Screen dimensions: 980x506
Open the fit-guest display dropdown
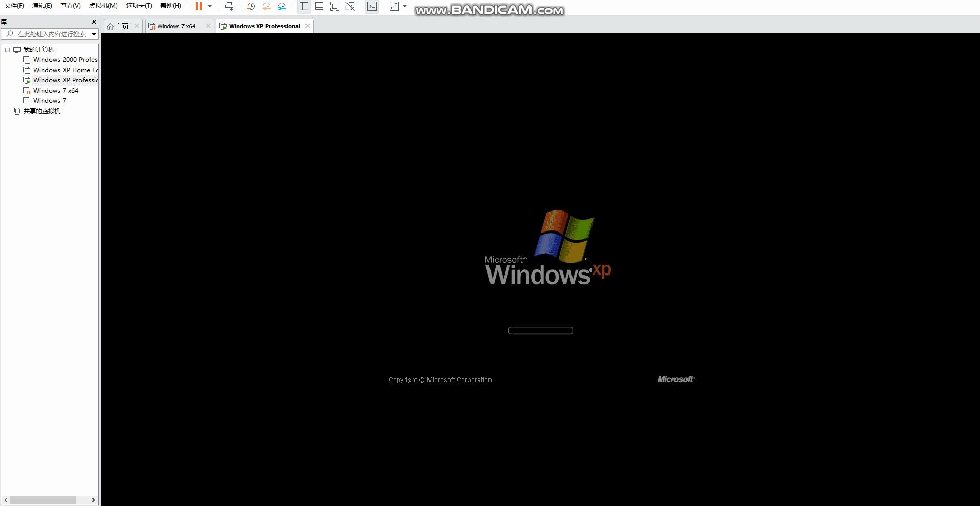click(x=405, y=6)
